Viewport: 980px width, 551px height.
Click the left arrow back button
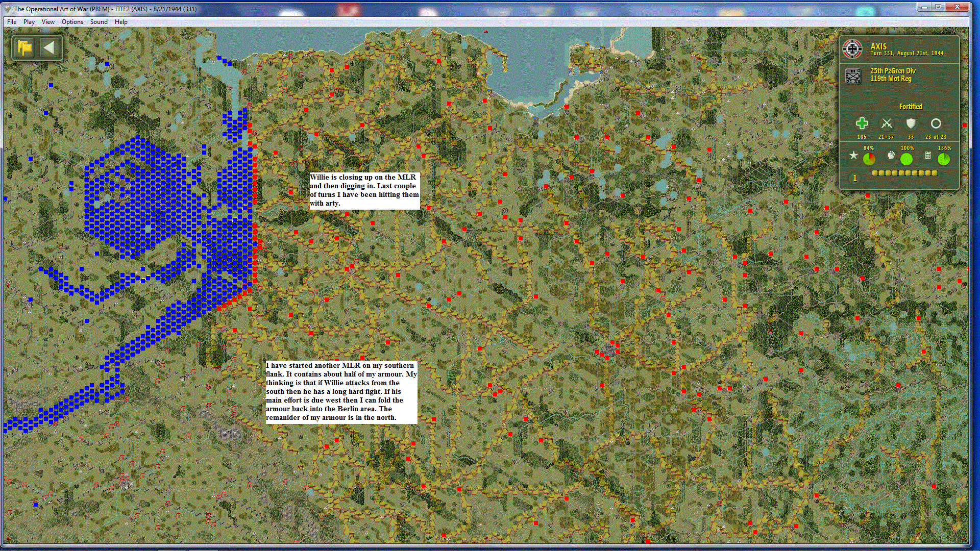point(50,48)
